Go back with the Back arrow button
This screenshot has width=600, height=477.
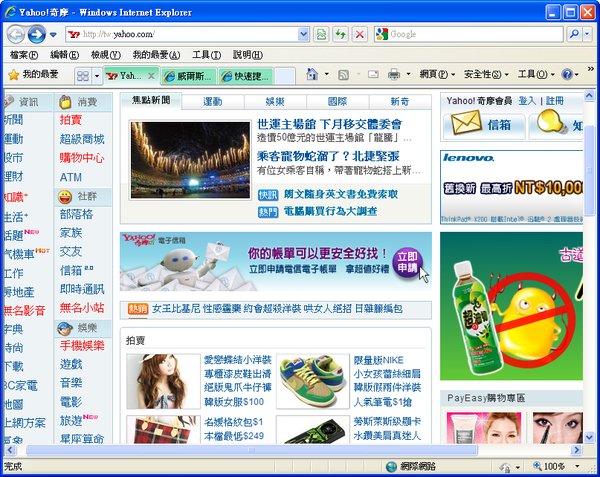pos(16,35)
